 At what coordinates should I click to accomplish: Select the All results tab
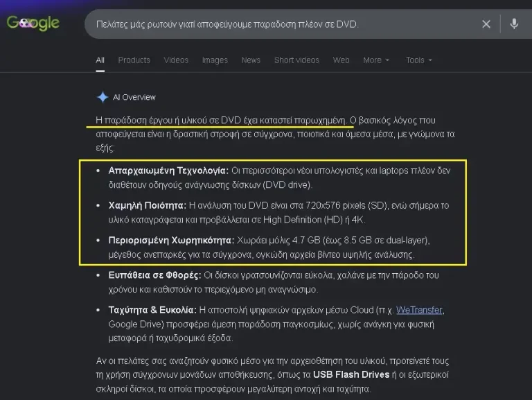point(100,60)
